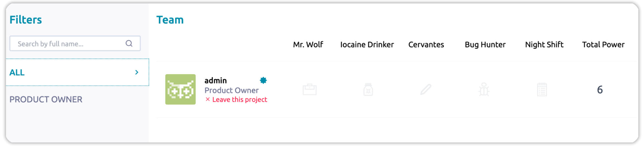Viewport: 644px width, 146px height.
Task: Click the red X leave icon
Action: (208, 99)
